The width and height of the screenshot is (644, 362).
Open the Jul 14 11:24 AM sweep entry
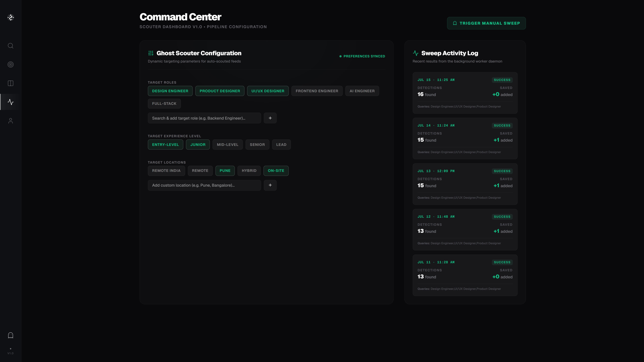click(465, 138)
